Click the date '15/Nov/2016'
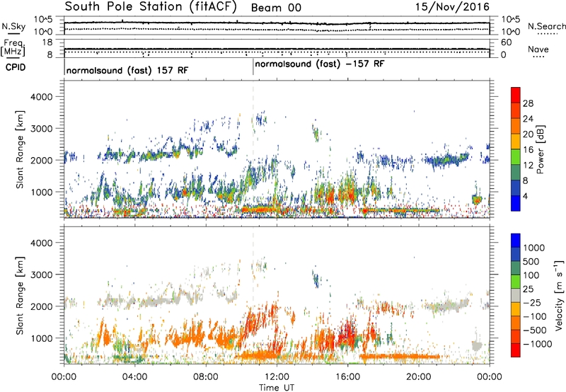The width and height of the screenshot is (566, 392). 452,7
